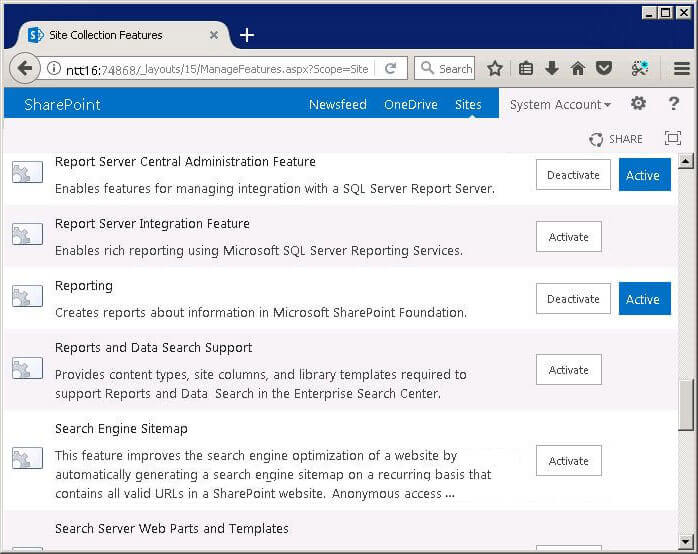Open SharePoint help question mark

click(674, 103)
